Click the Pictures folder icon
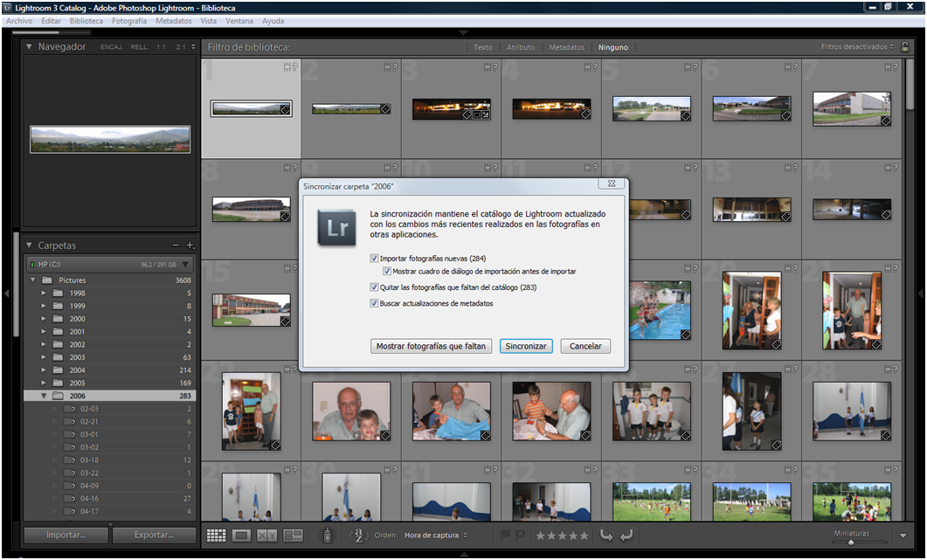Screen dimensions: 927x560 coord(47,280)
